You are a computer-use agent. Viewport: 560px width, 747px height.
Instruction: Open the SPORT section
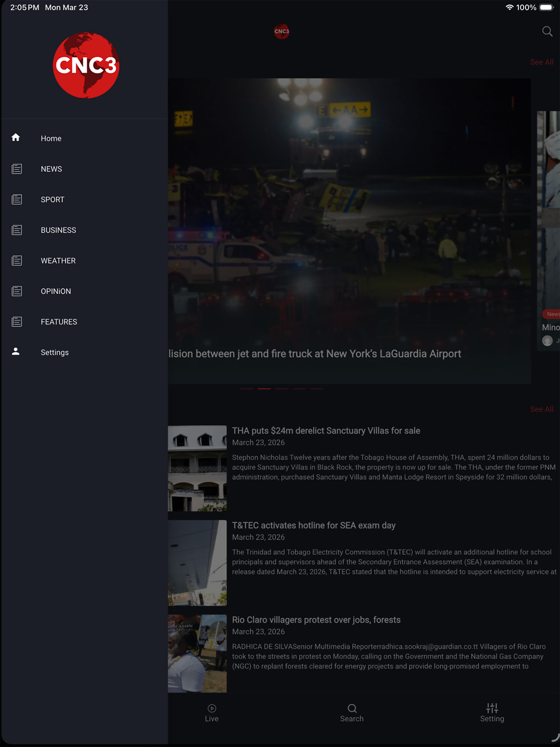click(x=84, y=200)
